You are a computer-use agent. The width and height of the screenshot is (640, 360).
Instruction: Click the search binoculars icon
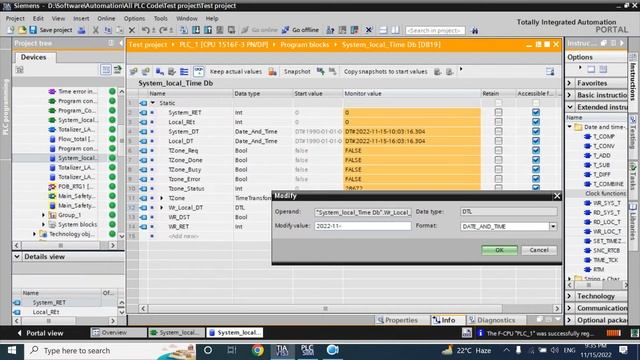click(474, 30)
